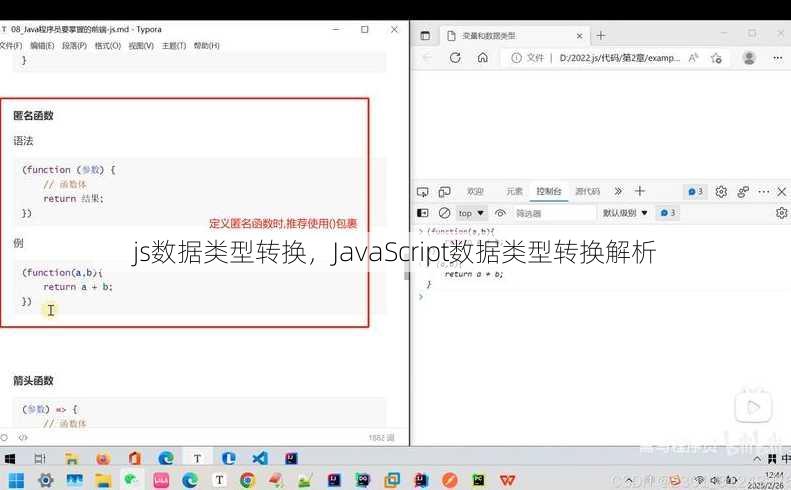Open a new Edge tab
The image size is (791, 490).
pyautogui.click(x=600, y=35)
